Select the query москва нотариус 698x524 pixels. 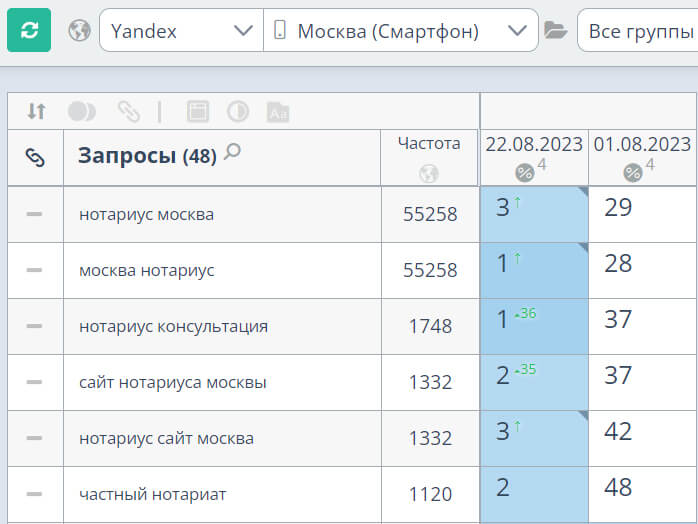coord(146,271)
